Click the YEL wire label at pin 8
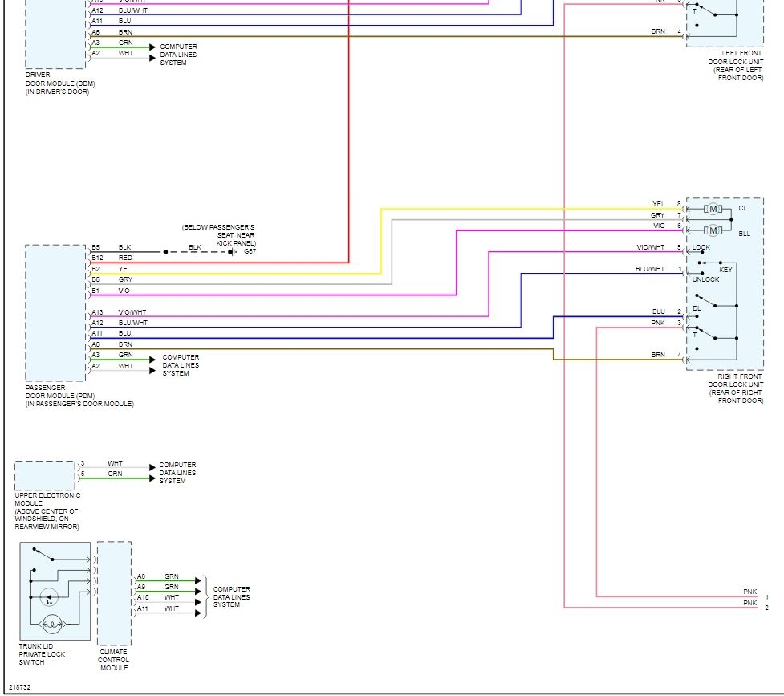The image size is (784, 696). point(659,204)
